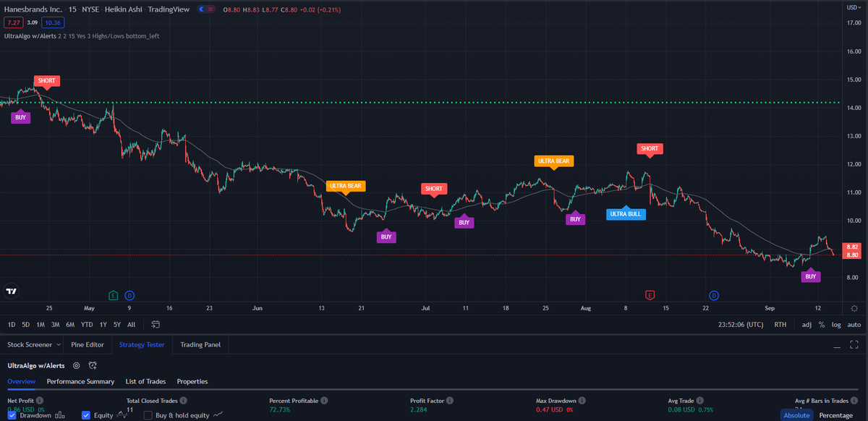Open the RTH session selector

coord(780,325)
